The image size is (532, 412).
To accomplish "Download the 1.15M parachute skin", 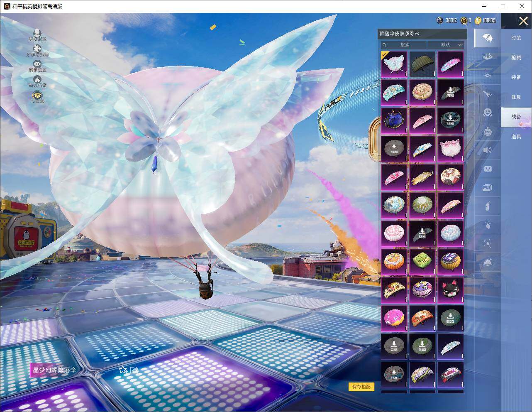I will (x=394, y=375).
